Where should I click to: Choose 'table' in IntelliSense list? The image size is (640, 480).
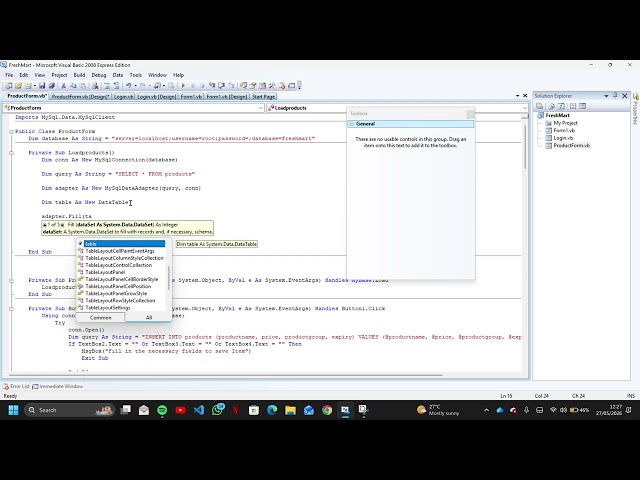(122, 244)
